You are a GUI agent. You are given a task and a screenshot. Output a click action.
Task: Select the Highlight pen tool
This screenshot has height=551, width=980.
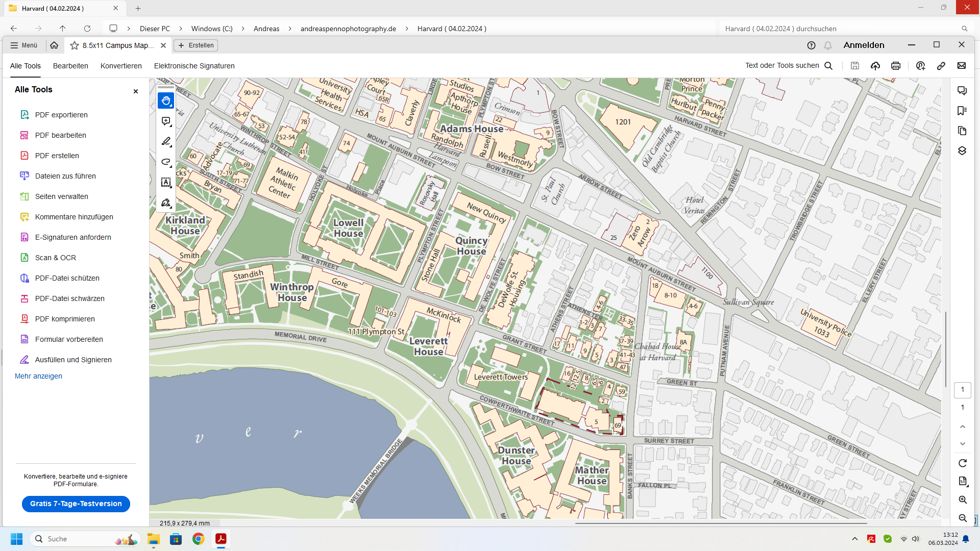click(166, 142)
